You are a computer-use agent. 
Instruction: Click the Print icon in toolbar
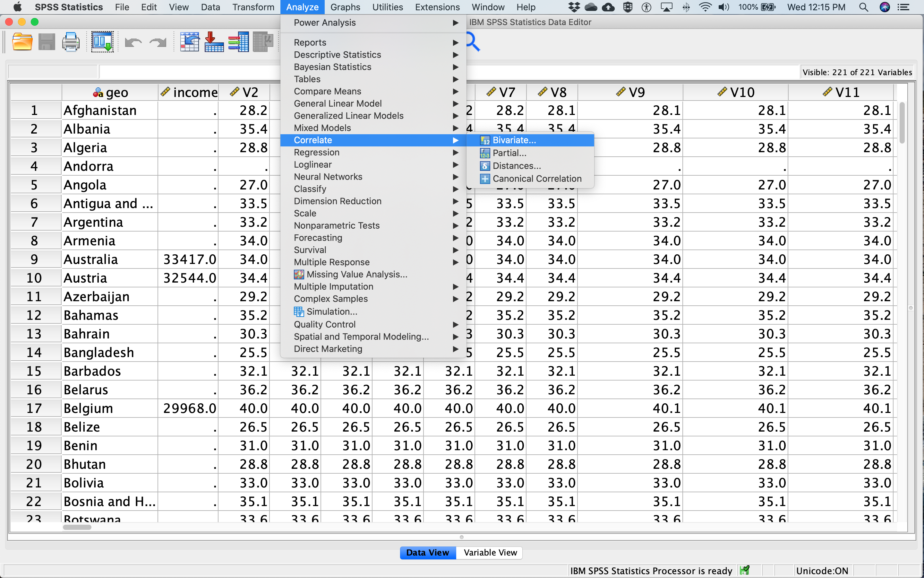(71, 42)
